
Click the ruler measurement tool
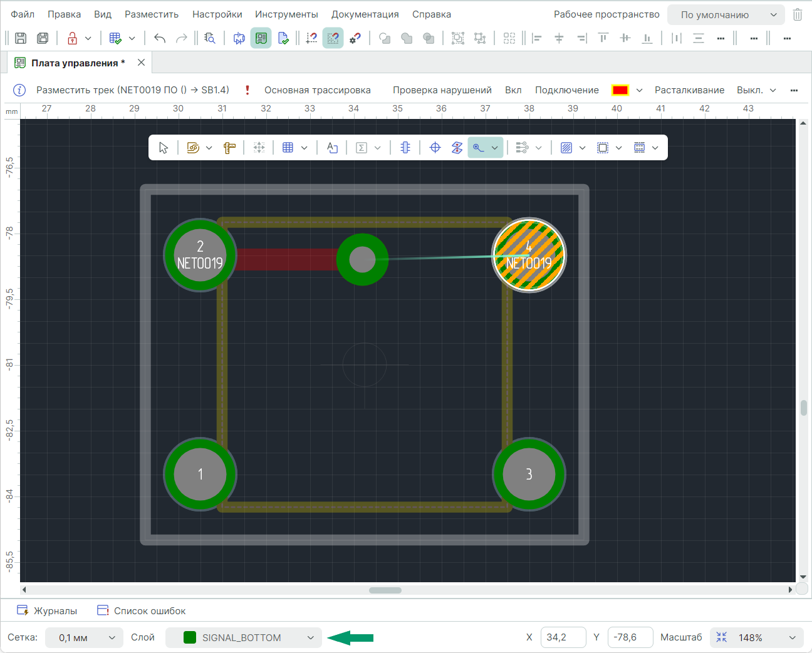click(229, 148)
